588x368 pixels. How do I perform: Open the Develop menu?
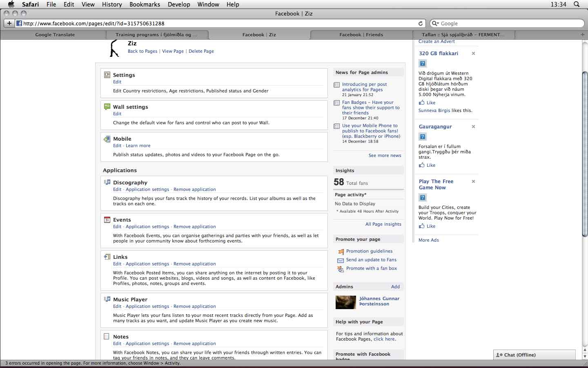point(179,4)
